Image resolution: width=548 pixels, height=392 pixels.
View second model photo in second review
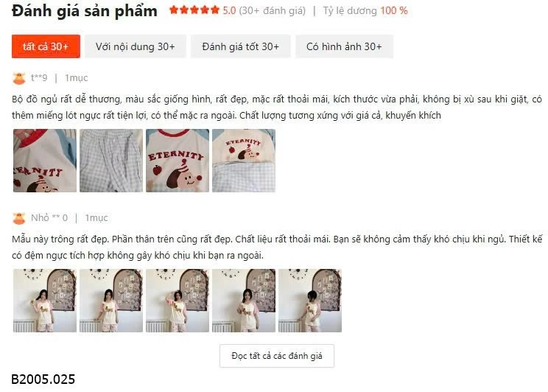tap(111, 301)
